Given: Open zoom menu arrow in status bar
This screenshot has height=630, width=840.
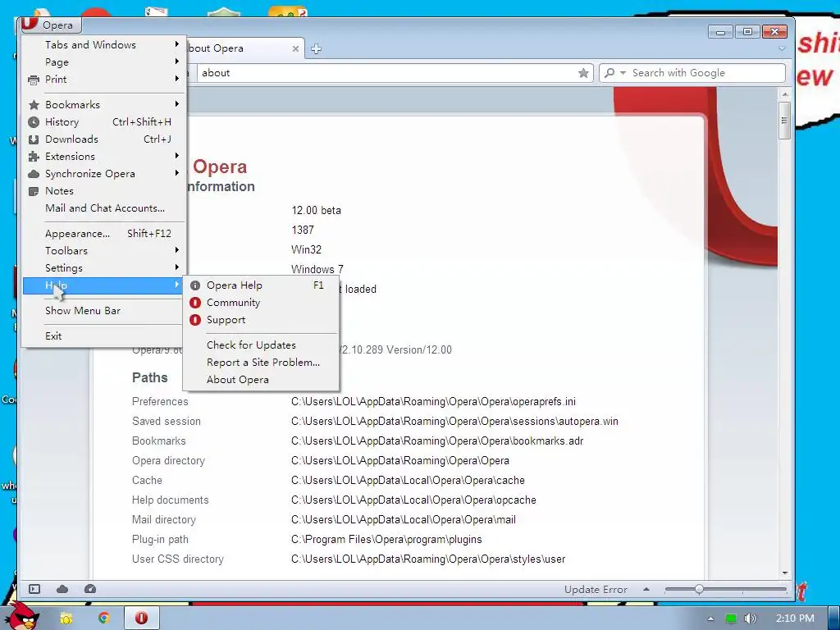Looking at the screenshot, I should (x=646, y=589).
